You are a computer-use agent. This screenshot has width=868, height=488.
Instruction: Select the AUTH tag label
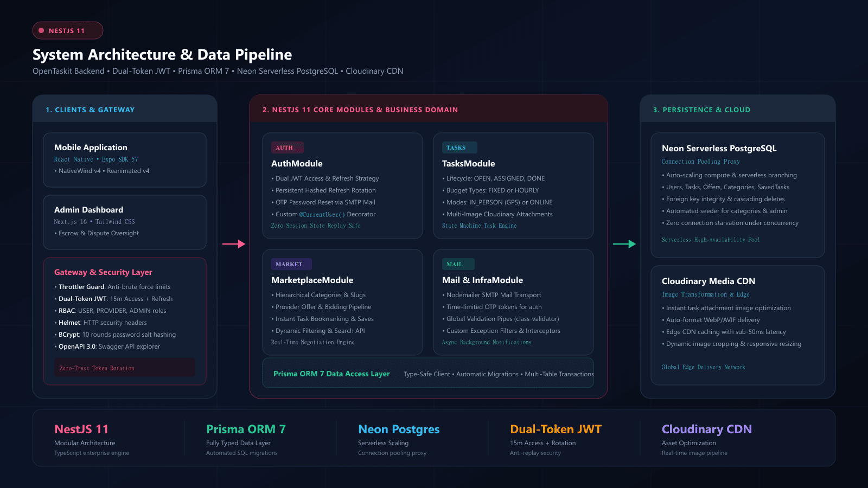coord(287,147)
